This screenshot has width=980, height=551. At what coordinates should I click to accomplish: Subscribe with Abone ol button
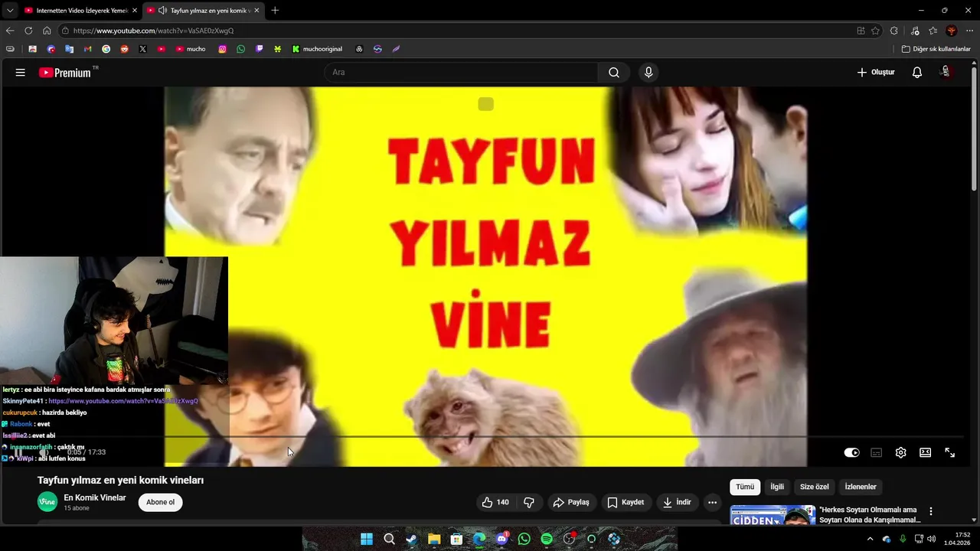160,503
